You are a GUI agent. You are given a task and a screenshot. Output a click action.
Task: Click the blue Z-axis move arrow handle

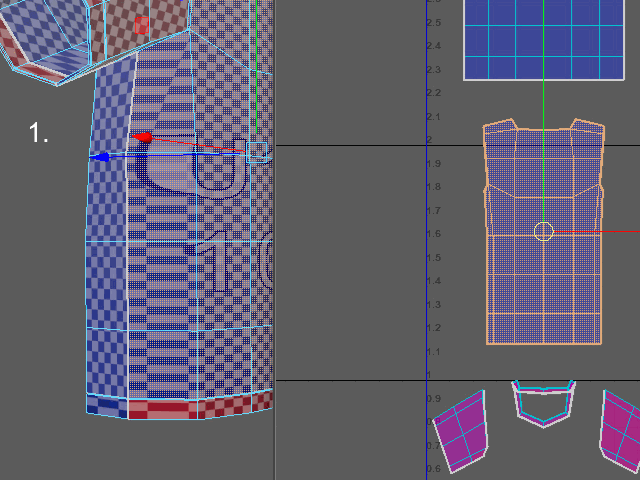100,157
